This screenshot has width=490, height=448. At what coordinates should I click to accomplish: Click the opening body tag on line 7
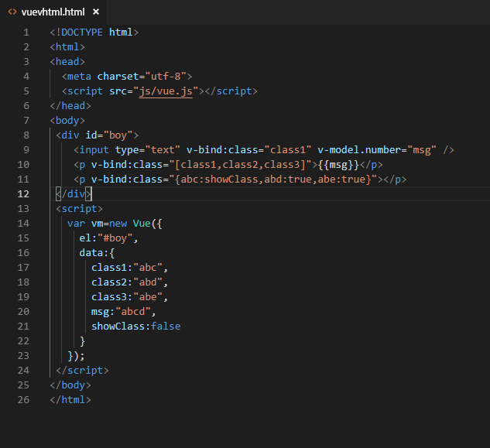tap(67, 121)
